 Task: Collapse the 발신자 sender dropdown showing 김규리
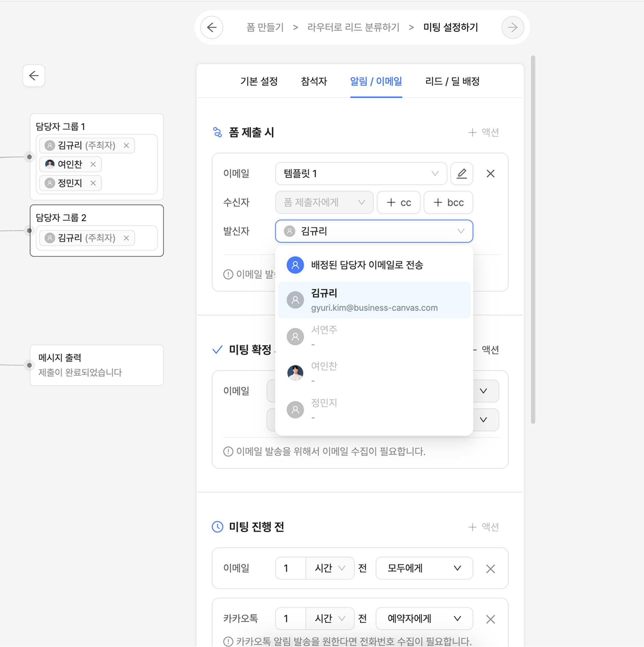click(x=374, y=231)
